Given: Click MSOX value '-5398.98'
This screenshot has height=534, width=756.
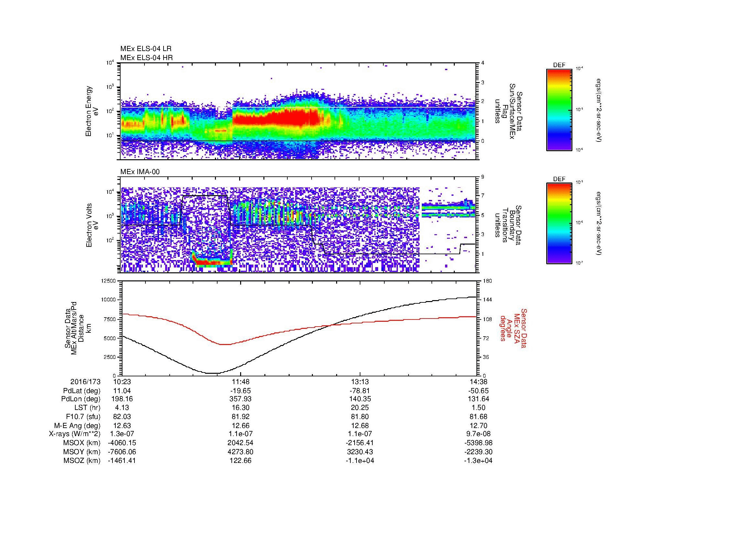Looking at the screenshot, I should [x=479, y=443].
